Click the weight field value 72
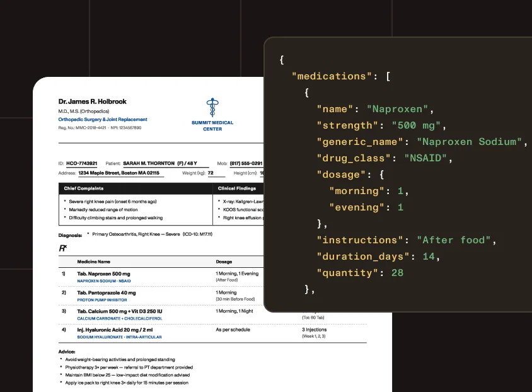 [211, 173]
